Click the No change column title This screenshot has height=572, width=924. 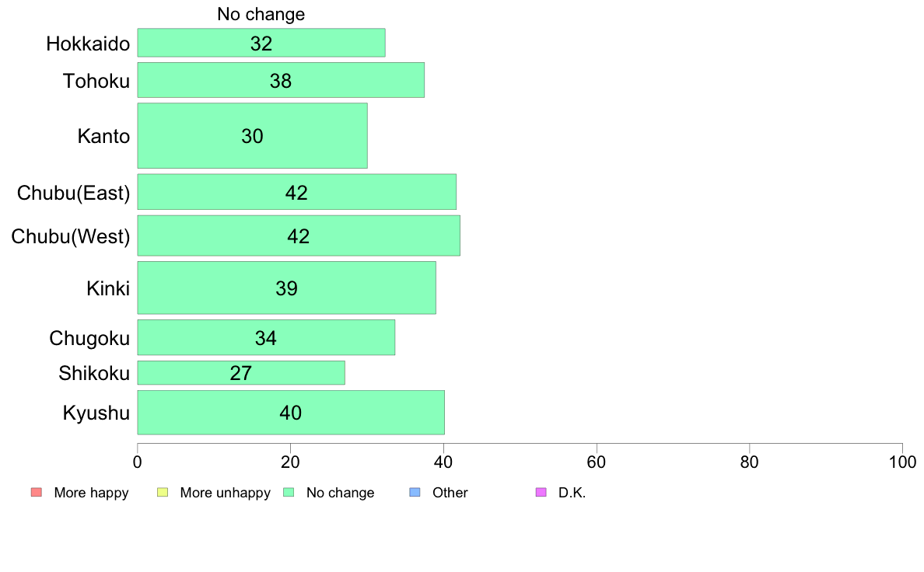[x=261, y=14]
